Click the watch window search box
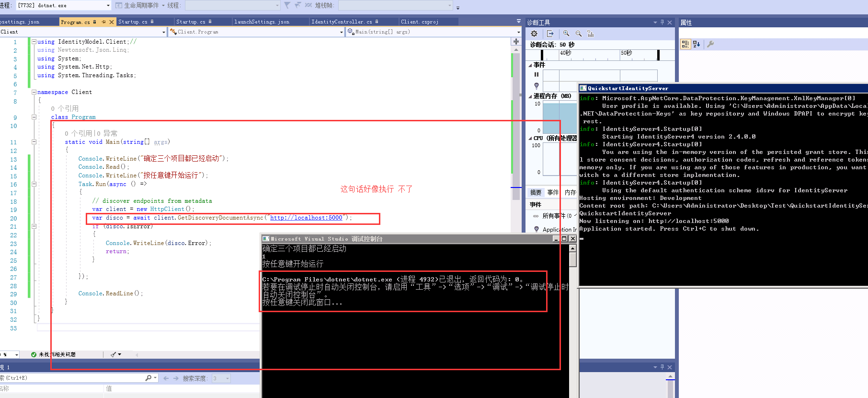The image size is (868, 398). pos(72,378)
